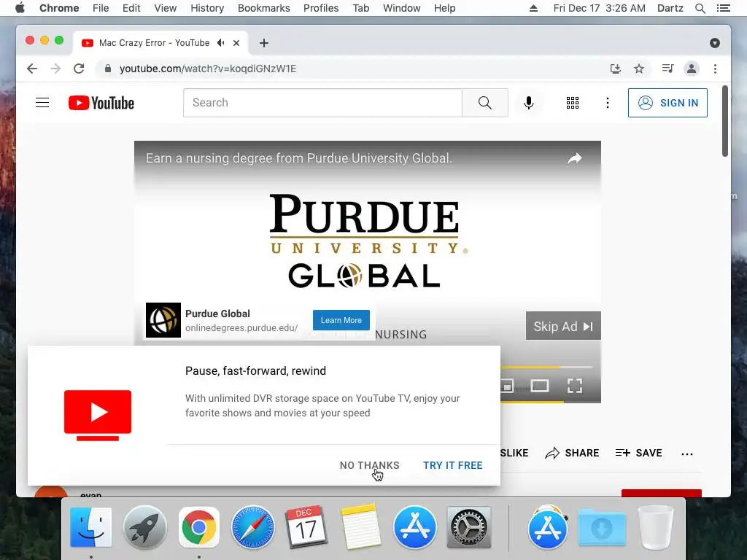The image size is (747, 560).
Task: Open the Apple menu
Action: [x=20, y=8]
